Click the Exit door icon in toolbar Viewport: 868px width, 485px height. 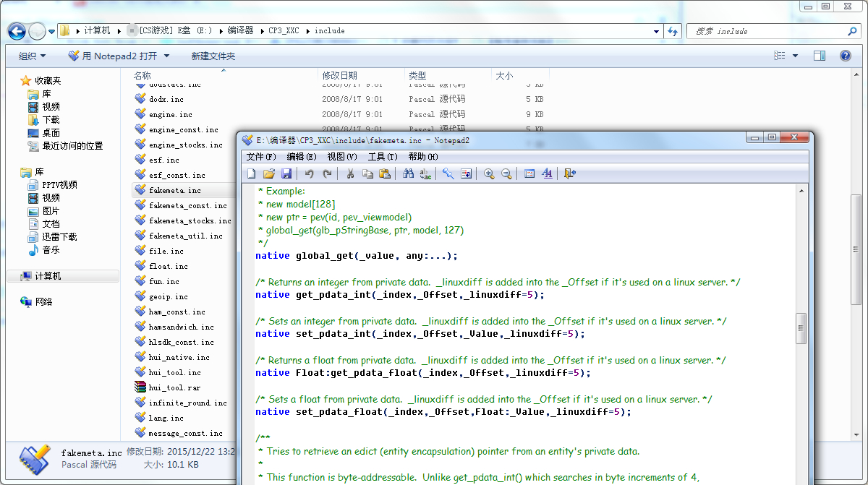coord(570,173)
